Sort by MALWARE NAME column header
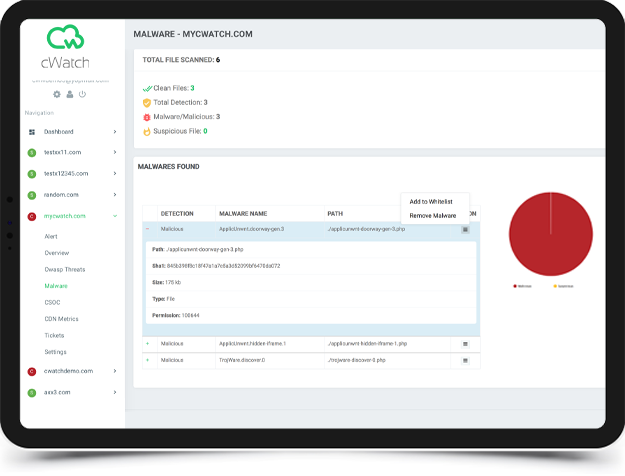The width and height of the screenshot is (625, 476). 243,214
